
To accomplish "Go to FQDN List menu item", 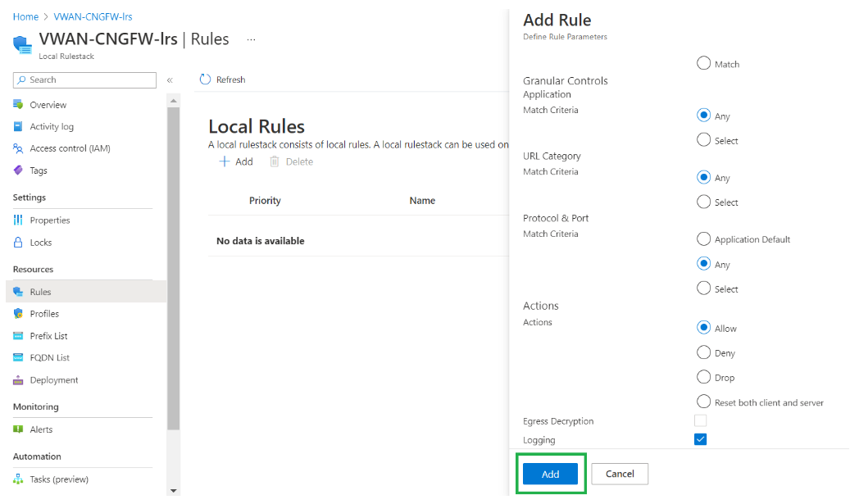I will 49,358.
